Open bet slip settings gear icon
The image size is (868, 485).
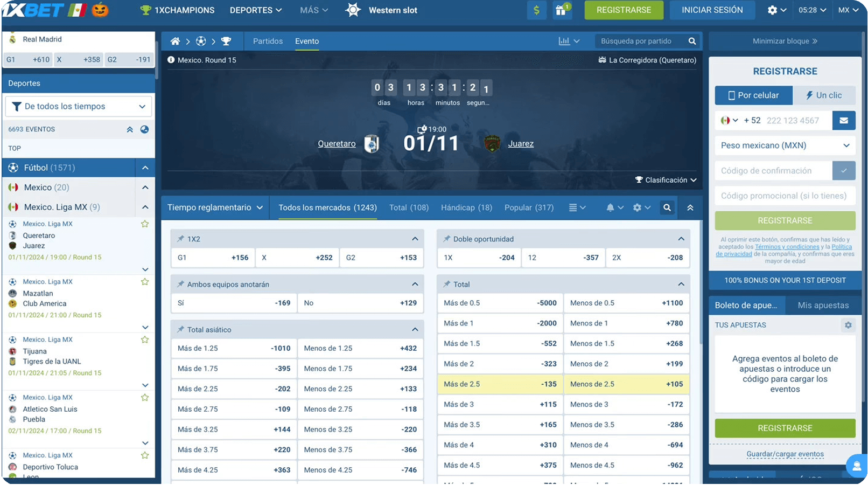coord(848,325)
